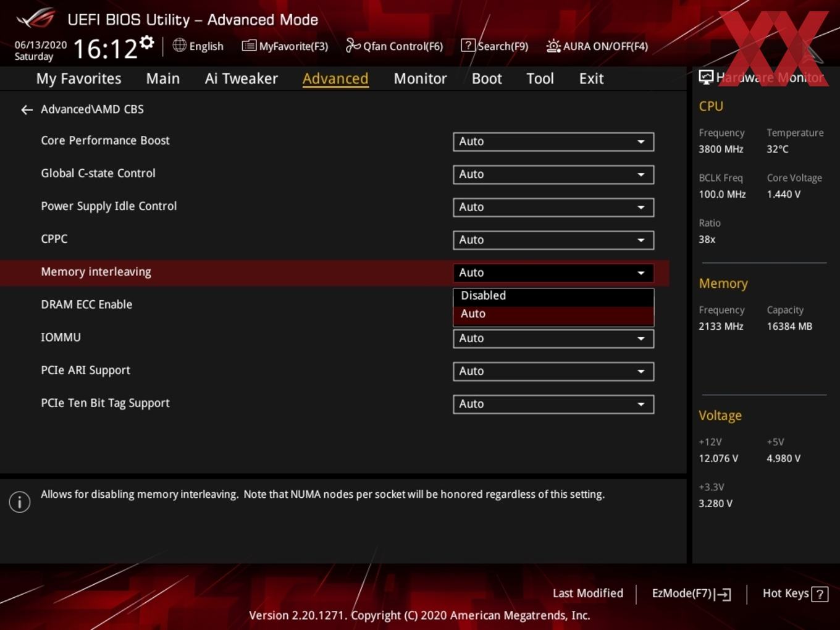This screenshot has height=630, width=840.
Task: Open the My Favorites tab
Action: pyautogui.click(x=78, y=78)
